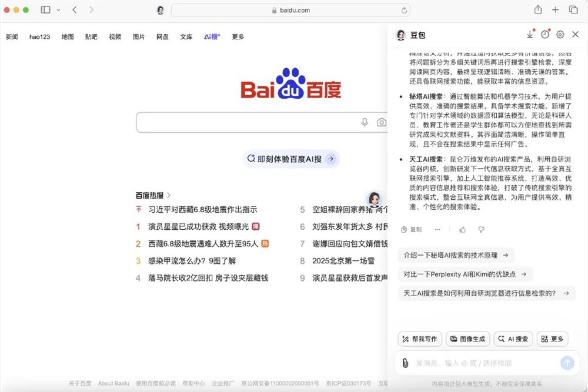The width and height of the screenshot is (588, 392).
Task: Click the microphone icon for voice search
Action: 365,122
